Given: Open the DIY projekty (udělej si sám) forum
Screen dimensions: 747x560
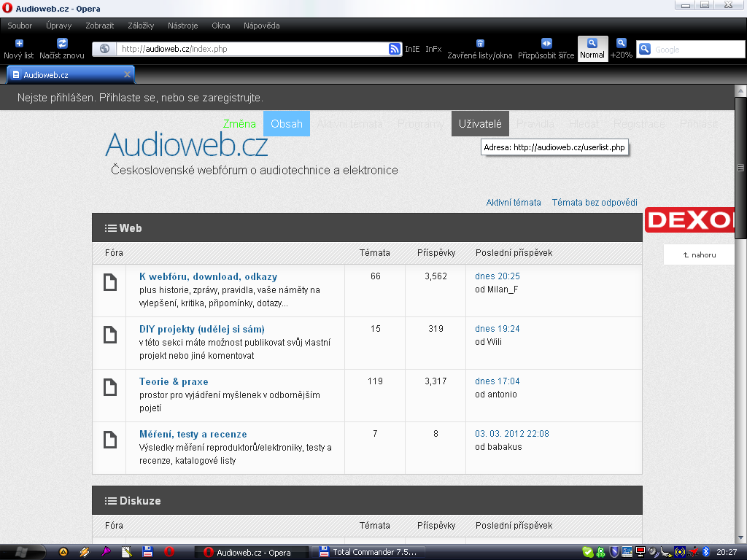Looking at the screenshot, I should (202, 329).
